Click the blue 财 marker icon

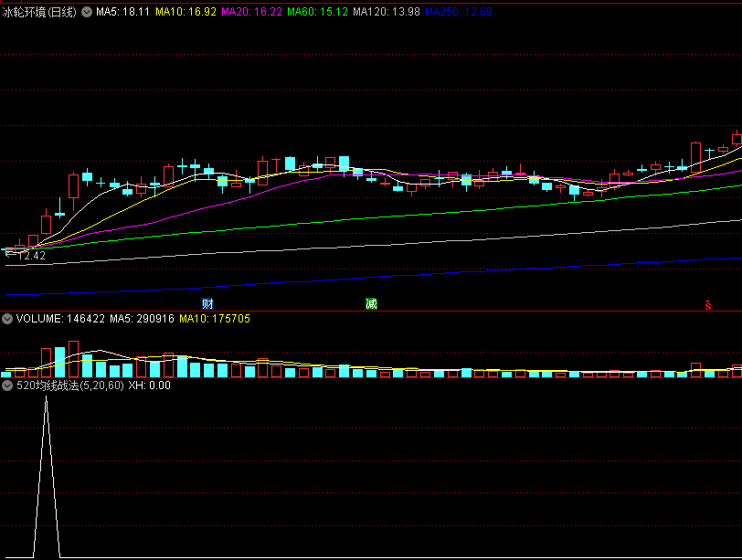click(207, 303)
